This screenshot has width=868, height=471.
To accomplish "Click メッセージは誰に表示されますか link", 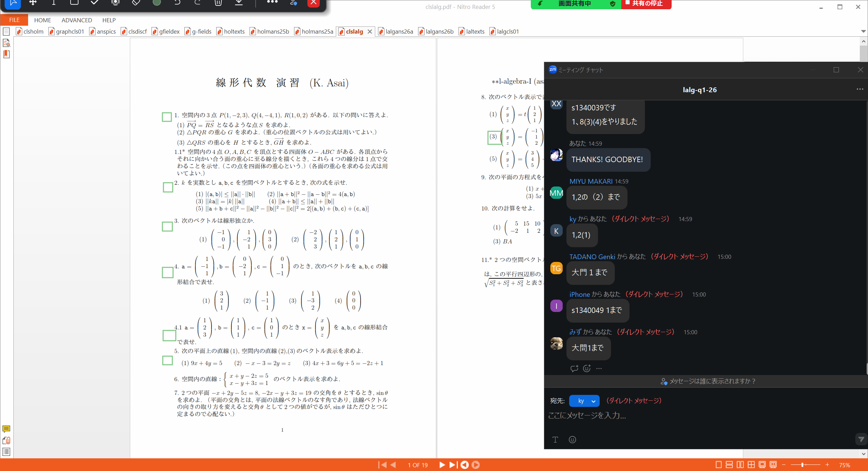I will coord(708,381).
